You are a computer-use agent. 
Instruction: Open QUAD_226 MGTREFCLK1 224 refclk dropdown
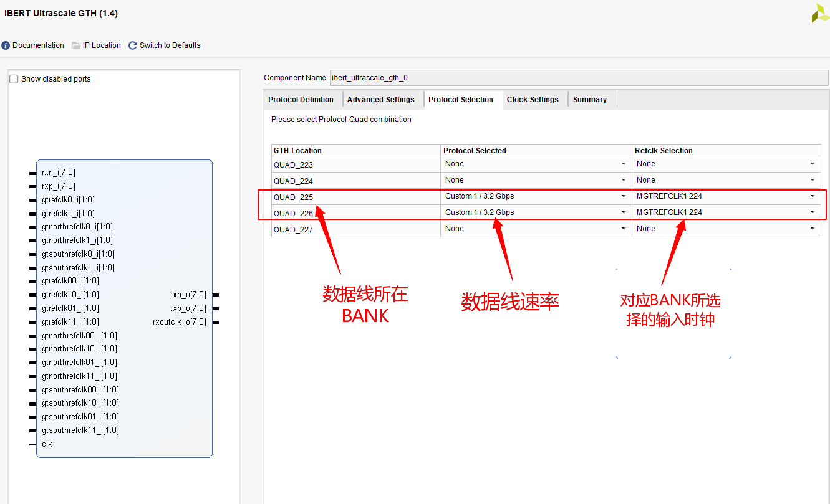pos(813,212)
